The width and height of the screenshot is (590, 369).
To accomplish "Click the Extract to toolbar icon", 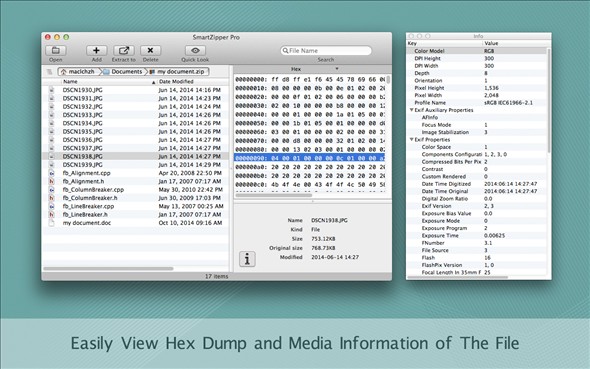I will (x=123, y=50).
